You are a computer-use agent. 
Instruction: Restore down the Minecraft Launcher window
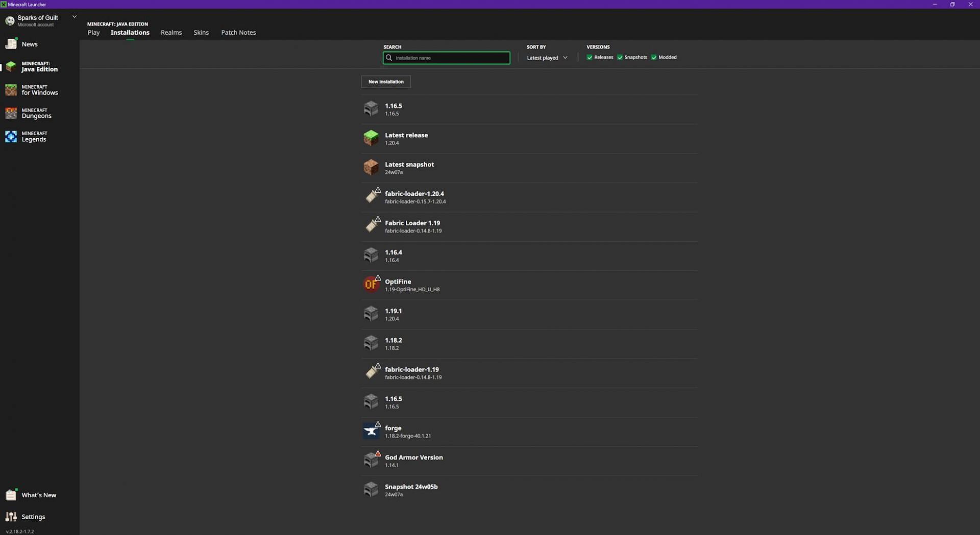tap(952, 4)
